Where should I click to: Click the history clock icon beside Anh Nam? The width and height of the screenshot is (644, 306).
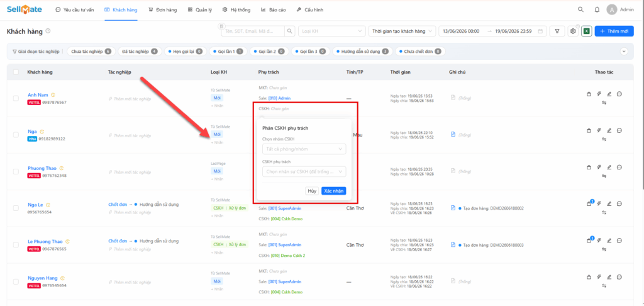53,95
